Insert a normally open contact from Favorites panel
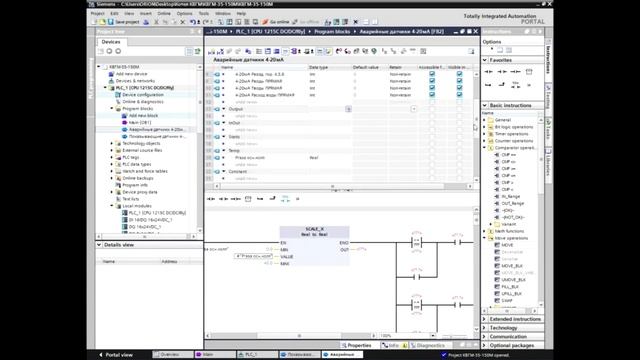640x360 pixels. (x=488, y=71)
